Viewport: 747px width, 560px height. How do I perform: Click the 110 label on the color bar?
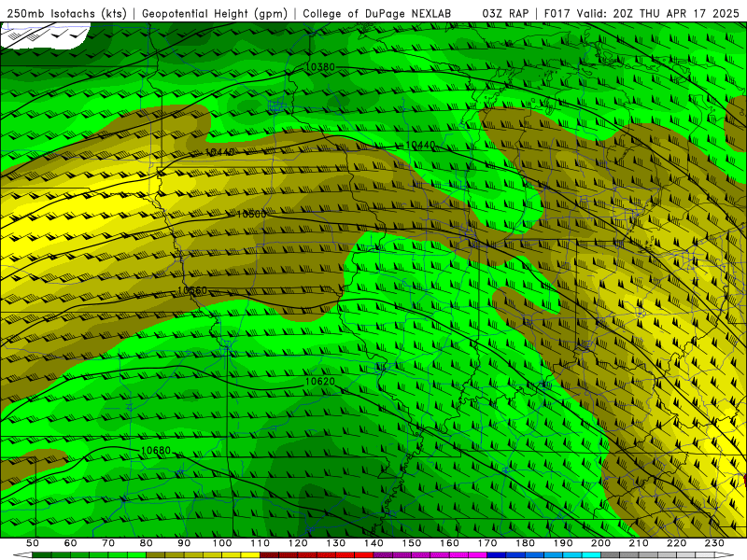tap(261, 543)
